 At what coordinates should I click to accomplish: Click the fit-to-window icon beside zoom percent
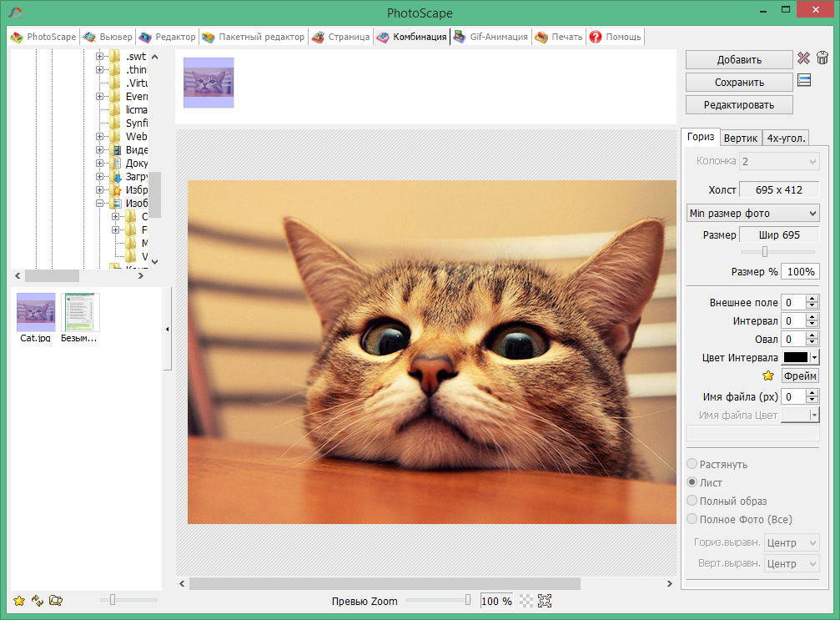pos(545,601)
